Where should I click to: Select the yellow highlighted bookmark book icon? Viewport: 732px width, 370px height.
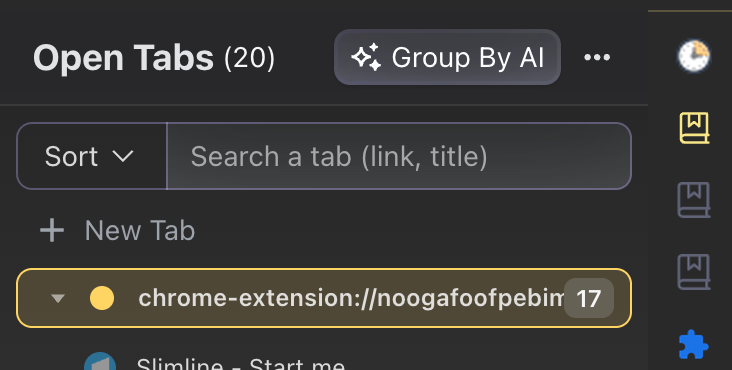[x=694, y=128]
